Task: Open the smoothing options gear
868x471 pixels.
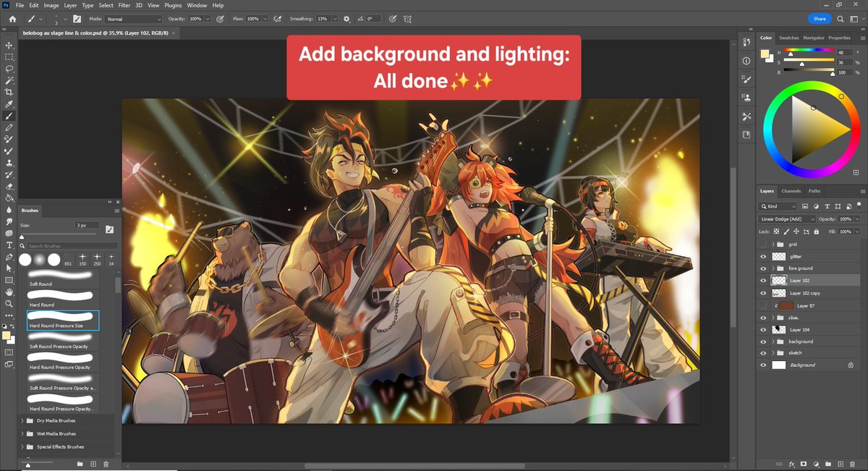Action: pyautogui.click(x=346, y=19)
